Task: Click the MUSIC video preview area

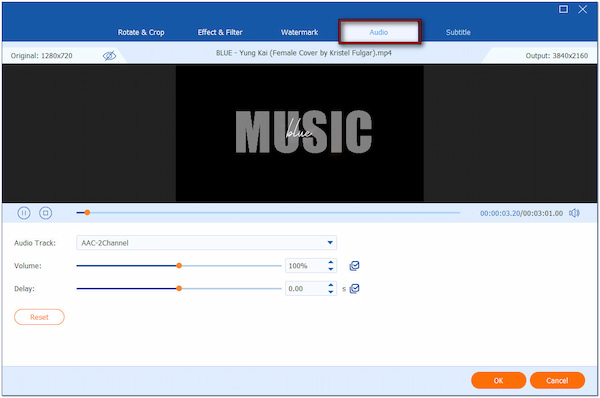Action: point(300,133)
